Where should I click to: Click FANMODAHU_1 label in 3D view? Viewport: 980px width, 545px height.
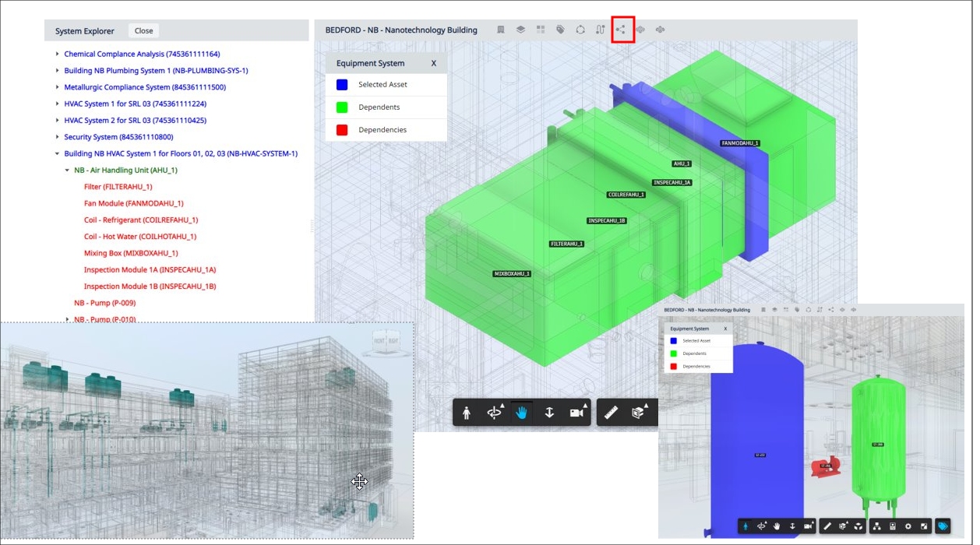(x=740, y=143)
